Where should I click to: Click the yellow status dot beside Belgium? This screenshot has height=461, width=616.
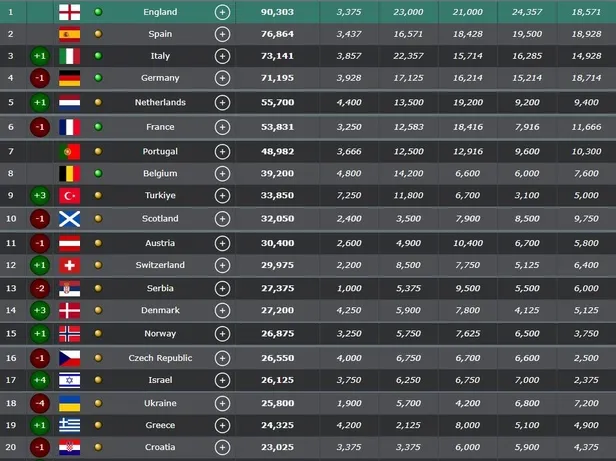pyautogui.click(x=98, y=172)
